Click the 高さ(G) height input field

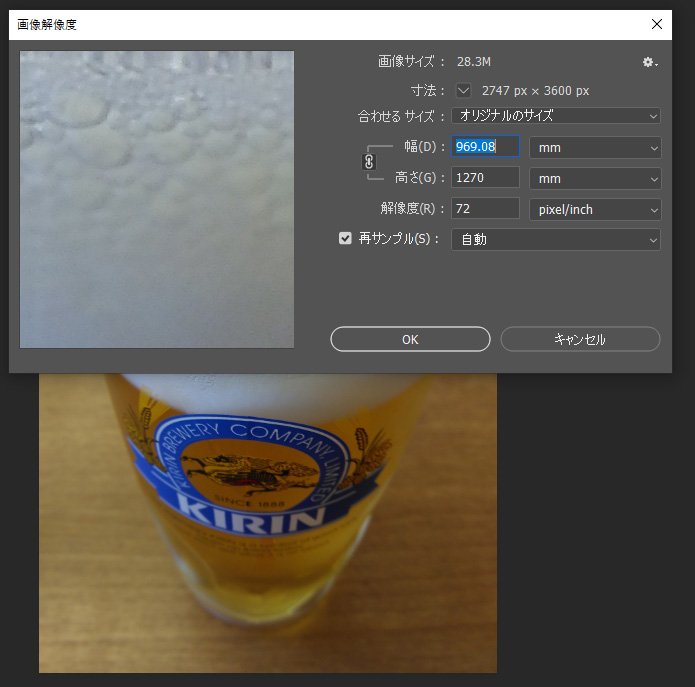(x=485, y=178)
